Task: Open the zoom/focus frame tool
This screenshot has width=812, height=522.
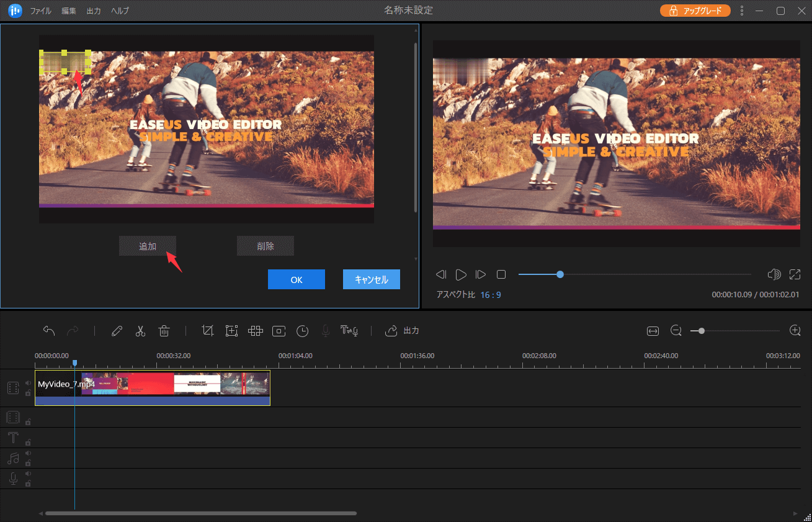Action: tap(231, 331)
